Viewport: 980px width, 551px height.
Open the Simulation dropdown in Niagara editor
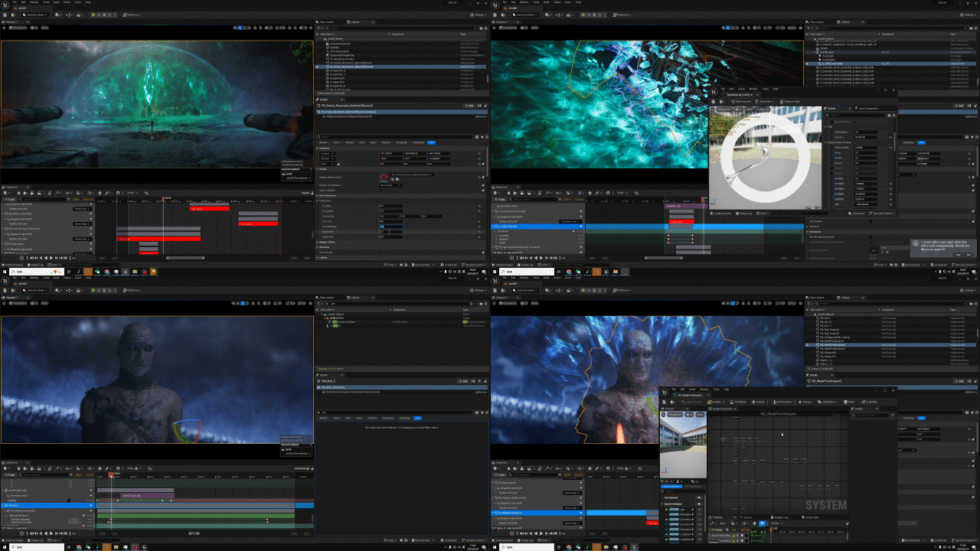tap(827, 401)
